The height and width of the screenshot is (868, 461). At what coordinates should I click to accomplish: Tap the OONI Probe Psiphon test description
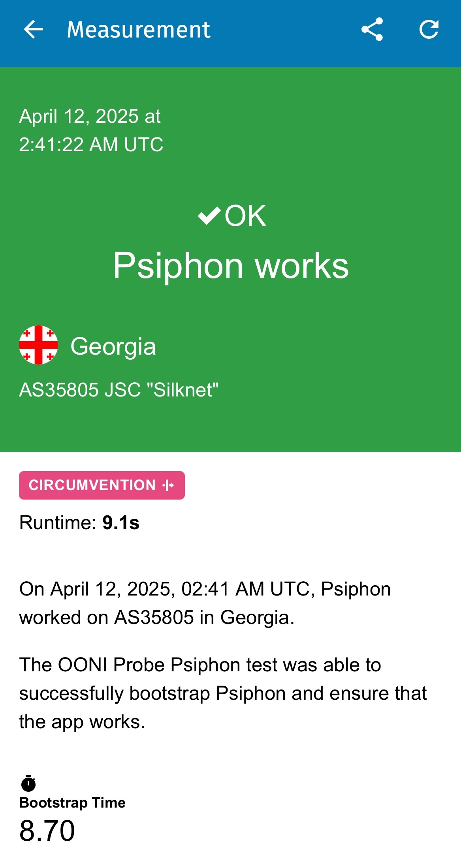tap(223, 693)
